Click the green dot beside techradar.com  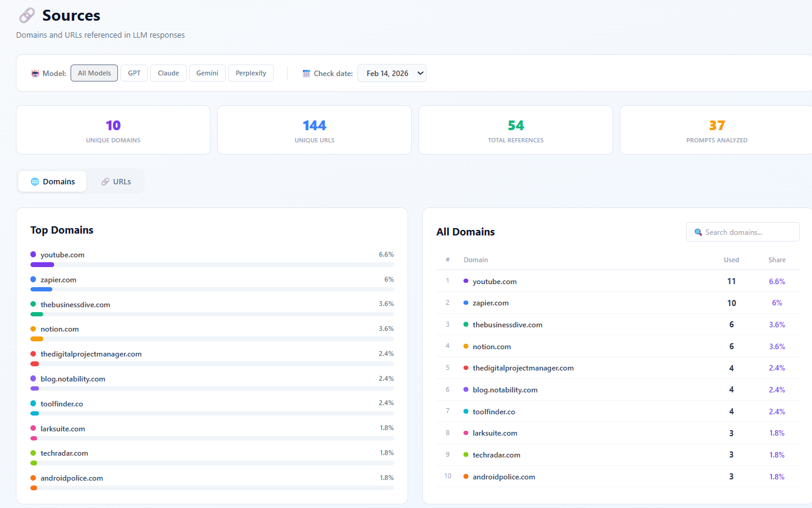[34, 454]
